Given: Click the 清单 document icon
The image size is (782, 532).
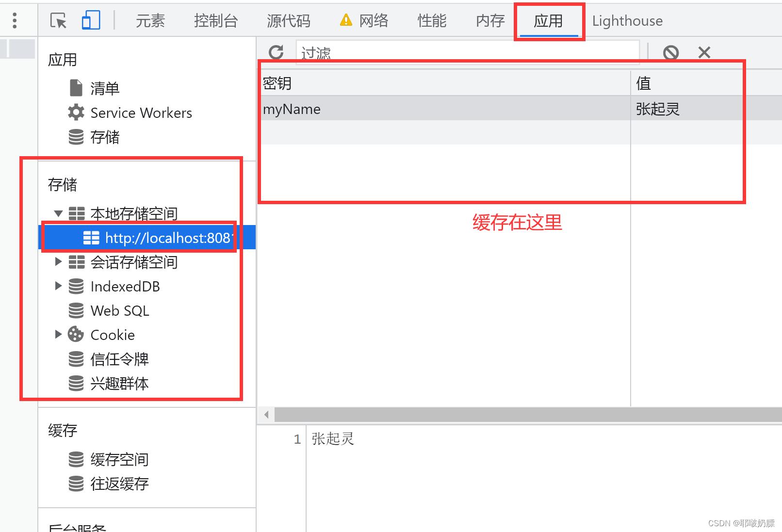Looking at the screenshot, I should 76,88.
